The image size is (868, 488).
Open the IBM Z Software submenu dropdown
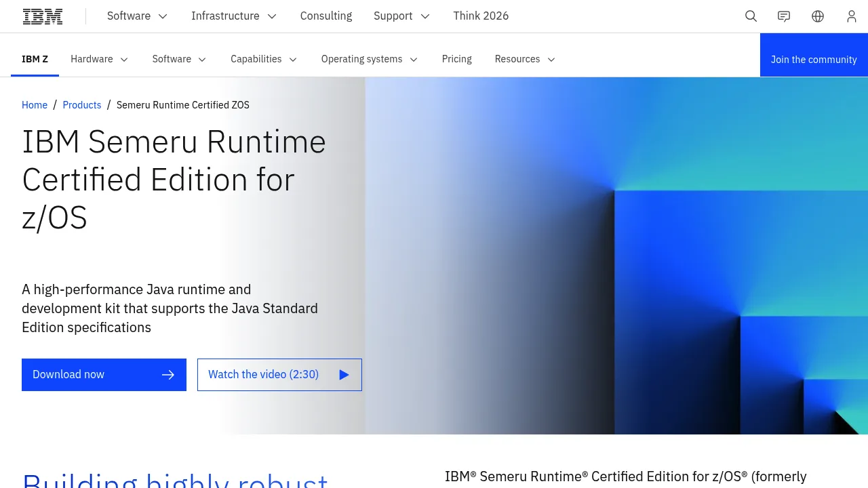[x=179, y=59]
